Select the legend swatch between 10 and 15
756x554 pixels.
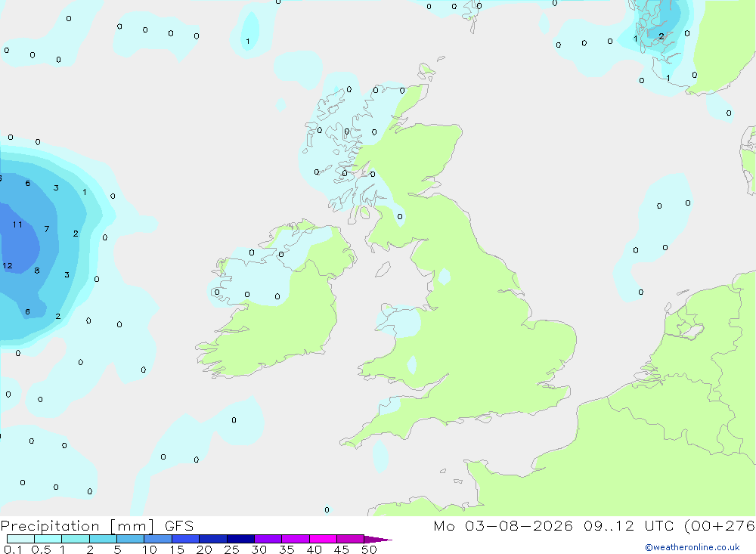(158, 539)
